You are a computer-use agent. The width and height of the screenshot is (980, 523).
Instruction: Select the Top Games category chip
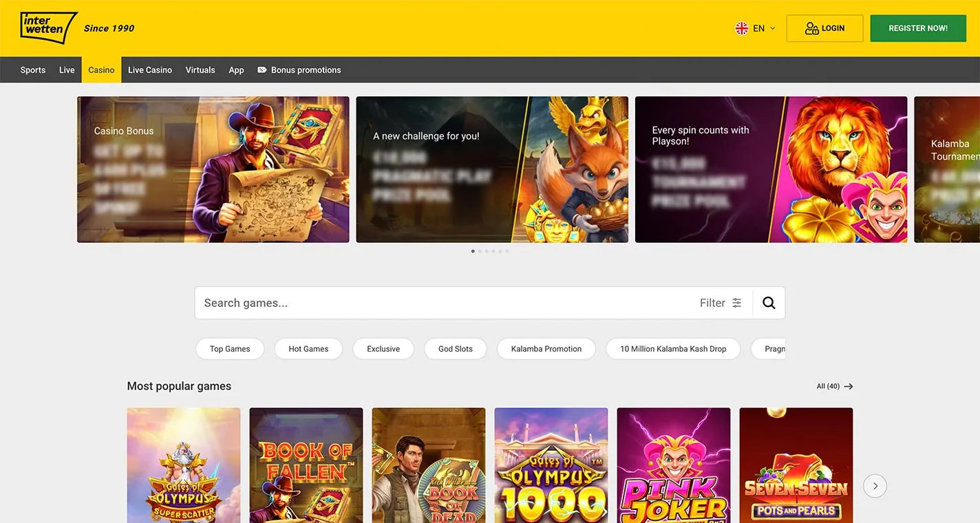230,349
